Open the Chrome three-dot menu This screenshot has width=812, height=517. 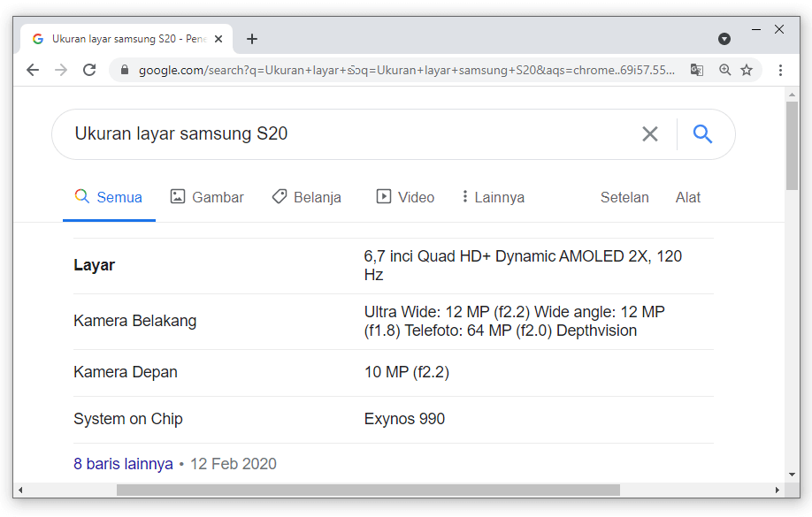coord(780,70)
